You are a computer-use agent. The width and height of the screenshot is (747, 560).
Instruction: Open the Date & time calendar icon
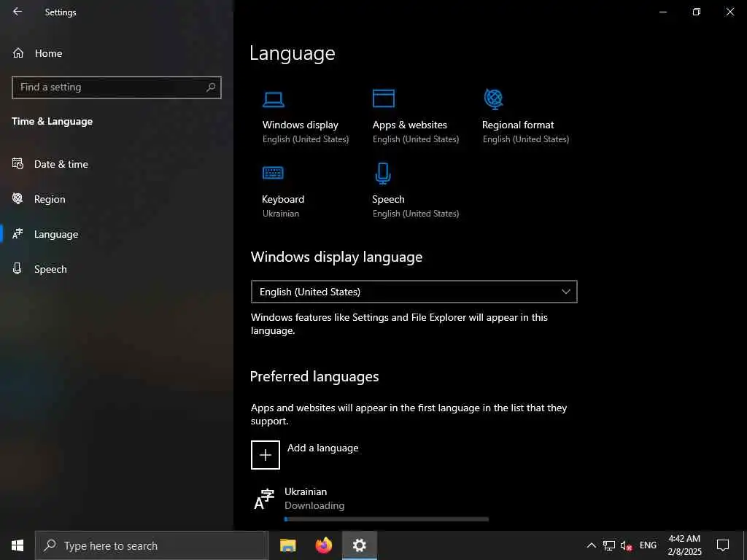[x=18, y=164]
